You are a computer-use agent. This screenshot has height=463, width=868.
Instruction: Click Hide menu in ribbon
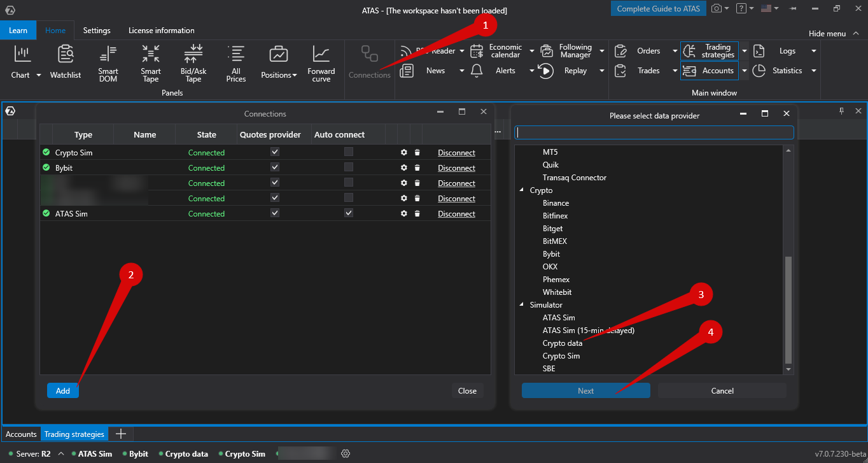coord(833,34)
